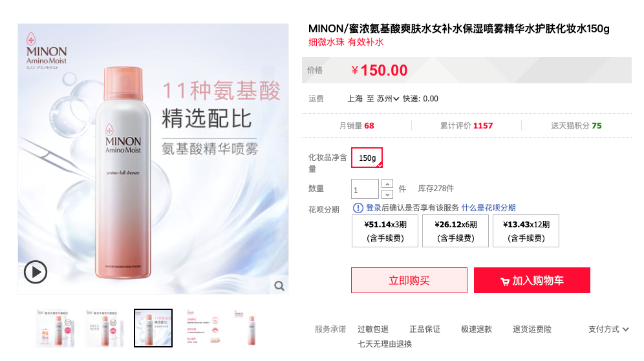This screenshot has height=361, width=644.
Task: Select the first product thumbnail
Action: [54, 328]
